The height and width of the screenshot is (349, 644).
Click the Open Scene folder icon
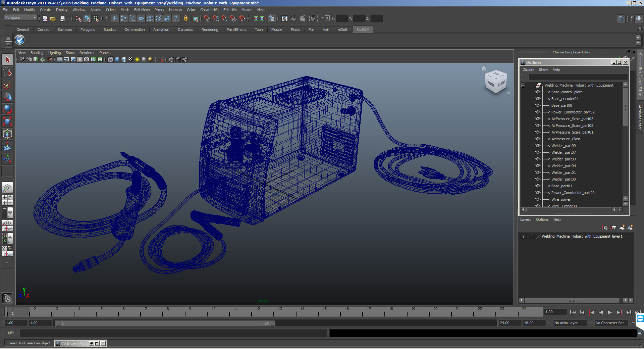click(53, 19)
